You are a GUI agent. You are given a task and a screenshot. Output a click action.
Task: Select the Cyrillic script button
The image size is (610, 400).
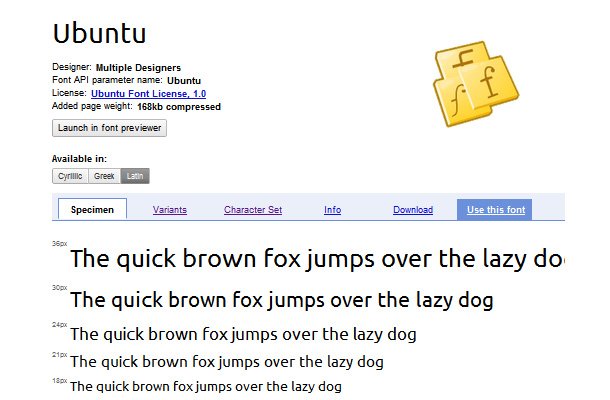click(70, 176)
